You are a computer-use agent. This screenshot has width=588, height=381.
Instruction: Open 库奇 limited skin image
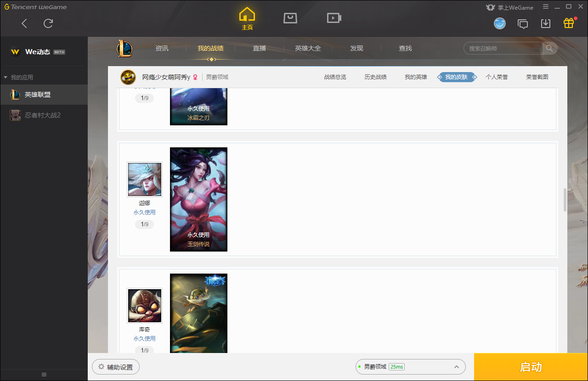(x=198, y=313)
